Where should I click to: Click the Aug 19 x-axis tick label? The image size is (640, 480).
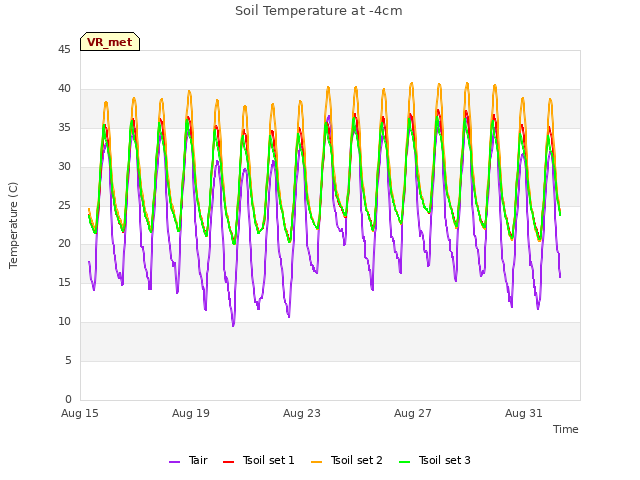pyautogui.click(x=191, y=413)
